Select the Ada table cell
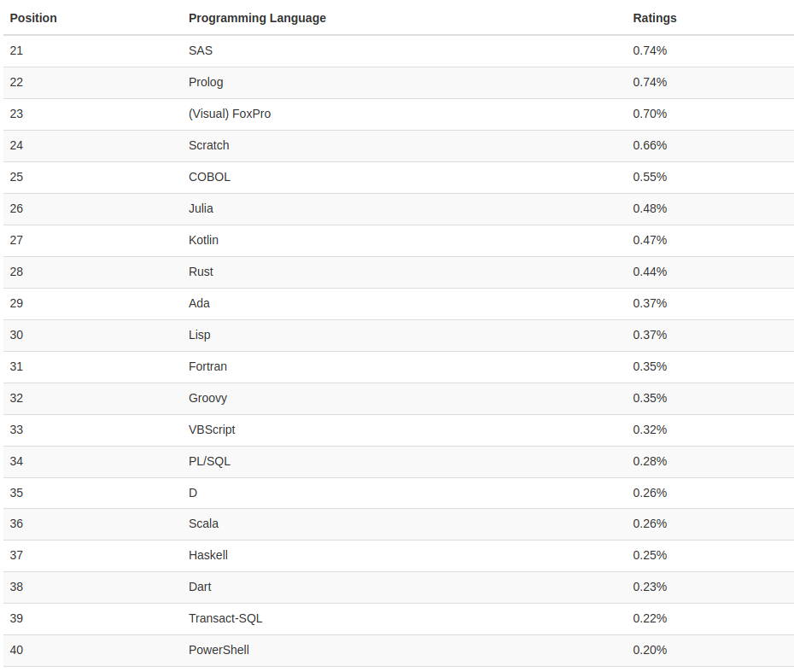This screenshot has width=794, height=672. pos(199,303)
